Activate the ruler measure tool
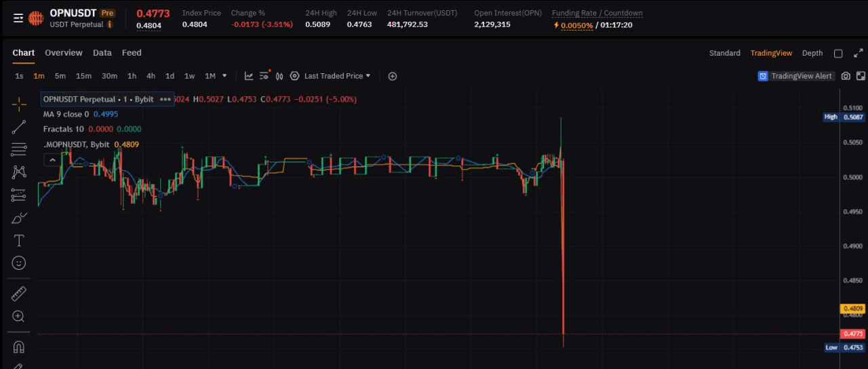The width and height of the screenshot is (868, 369). click(19, 294)
